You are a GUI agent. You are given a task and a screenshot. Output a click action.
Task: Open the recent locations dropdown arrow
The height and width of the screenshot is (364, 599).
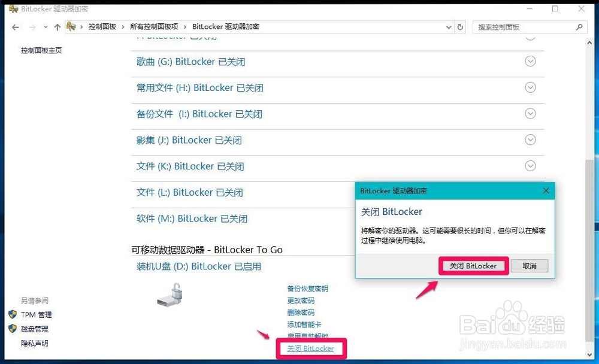point(46,27)
